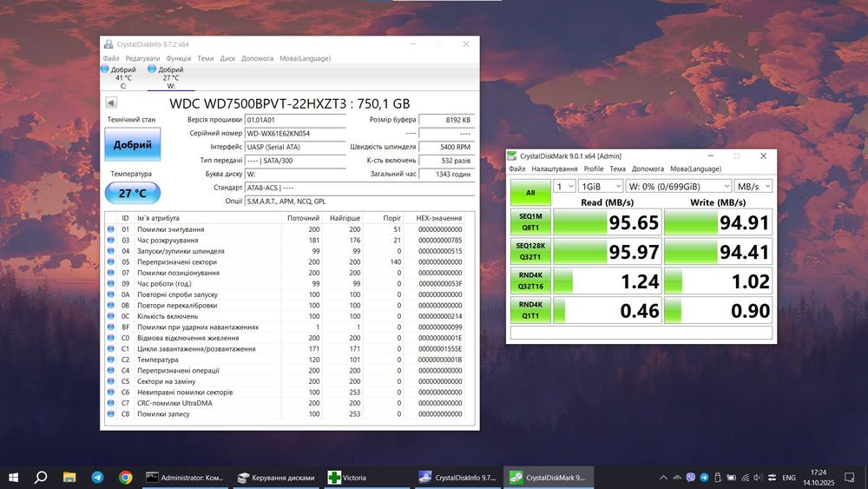
Task: Open Profile menu in CrystalDiskMark
Action: click(594, 169)
